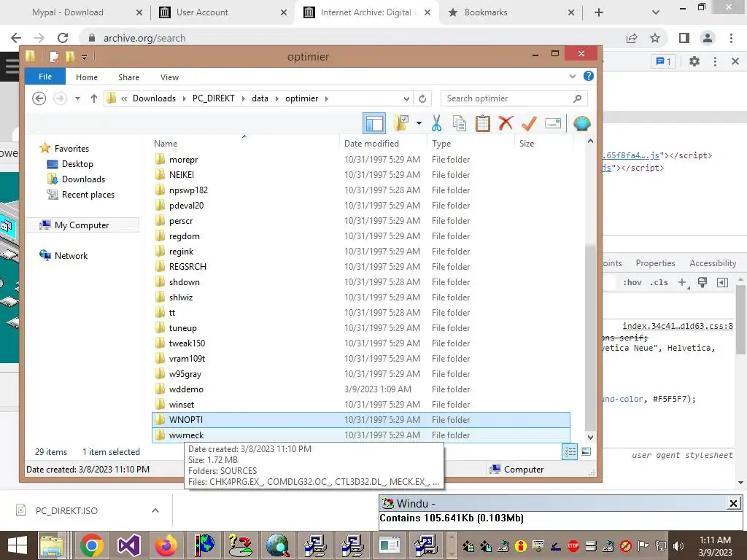Open Firefox from taskbar
The image size is (747, 560).
pos(166,545)
